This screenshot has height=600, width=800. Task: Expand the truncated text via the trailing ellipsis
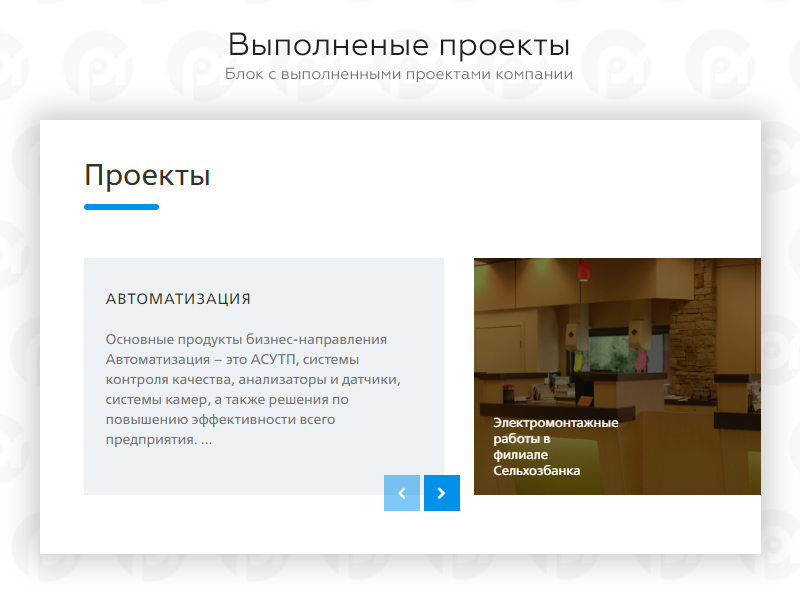206,440
